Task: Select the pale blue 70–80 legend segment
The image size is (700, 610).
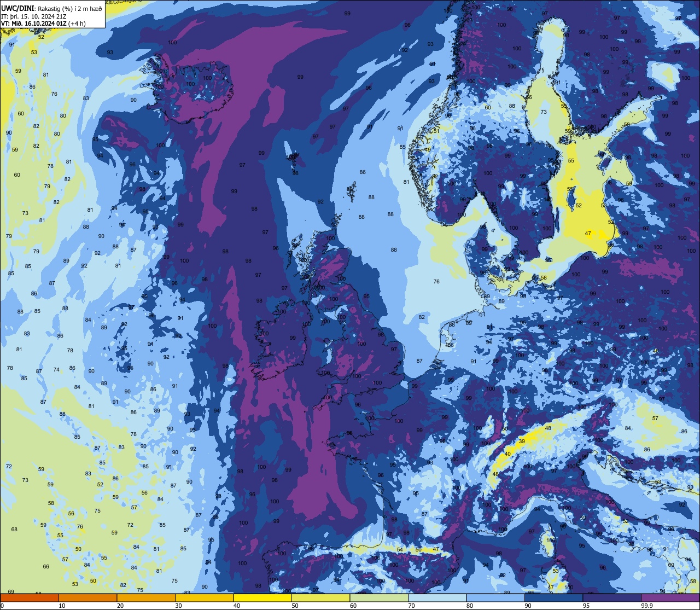Action: (437, 597)
